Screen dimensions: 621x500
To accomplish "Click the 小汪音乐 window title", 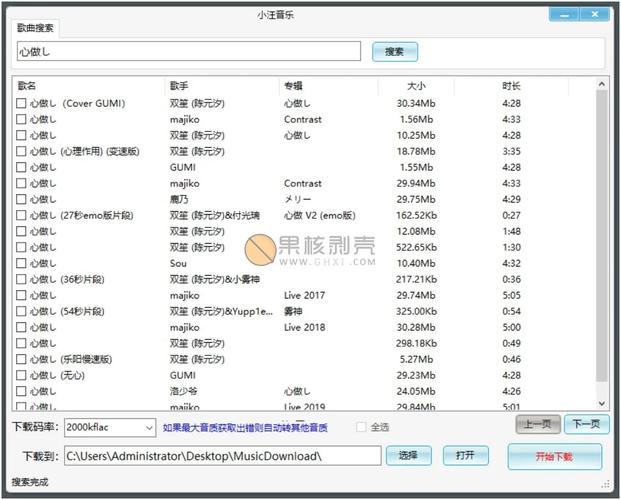I will click(x=275, y=15).
